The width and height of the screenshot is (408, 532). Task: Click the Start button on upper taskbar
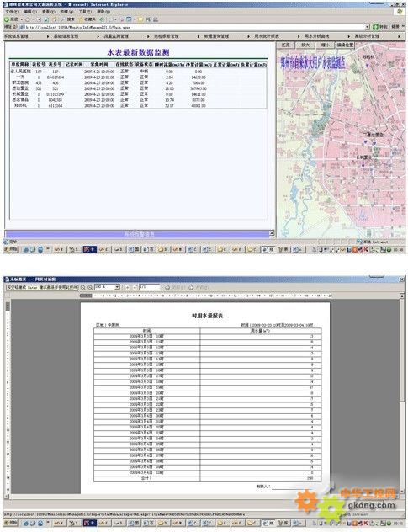click(x=10, y=250)
